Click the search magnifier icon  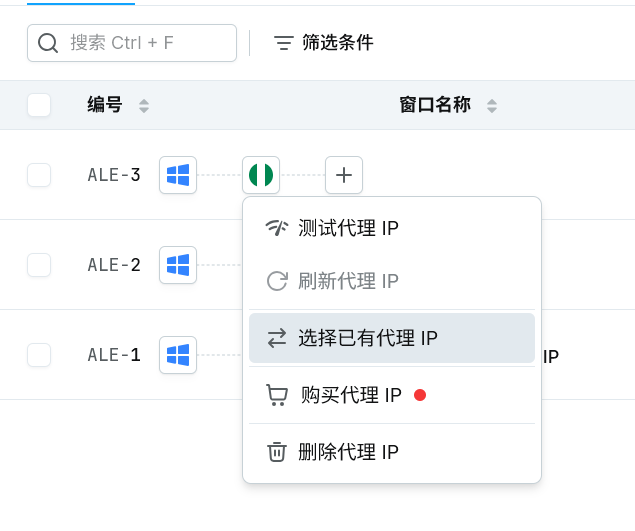point(48,43)
